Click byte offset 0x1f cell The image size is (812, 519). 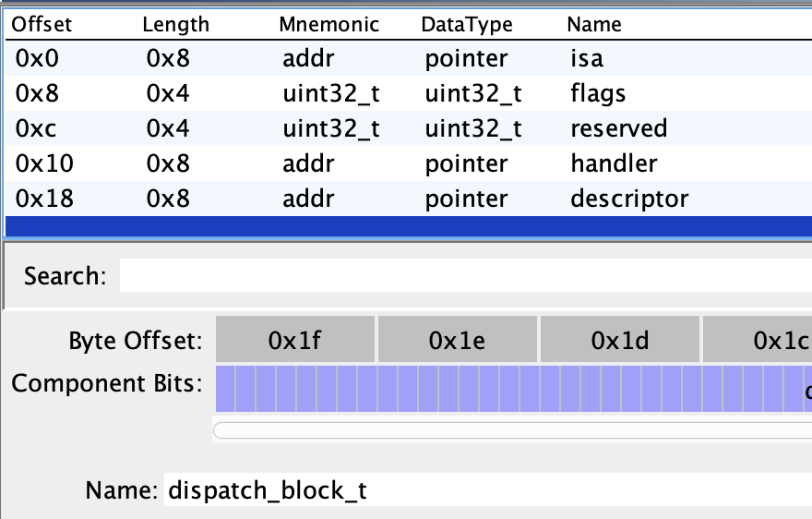point(295,341)
